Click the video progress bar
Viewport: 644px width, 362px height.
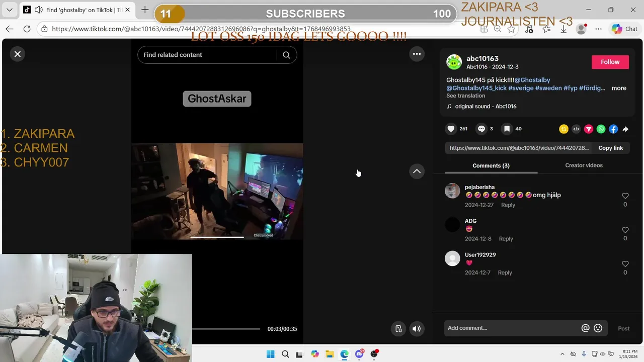tap(226, 329)
